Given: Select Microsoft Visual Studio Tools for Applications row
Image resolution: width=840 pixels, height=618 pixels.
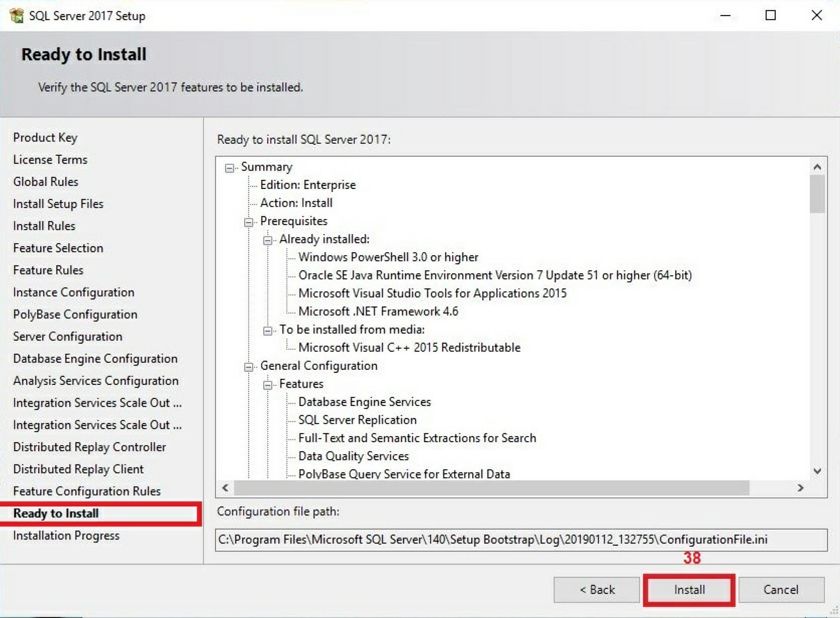Looking at the screenshot, I should (x=433, y=293).
